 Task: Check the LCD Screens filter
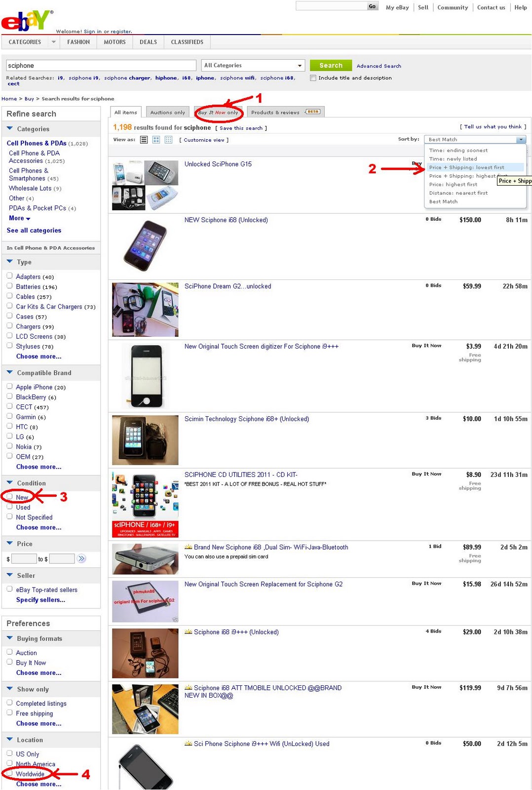(9, 335)
